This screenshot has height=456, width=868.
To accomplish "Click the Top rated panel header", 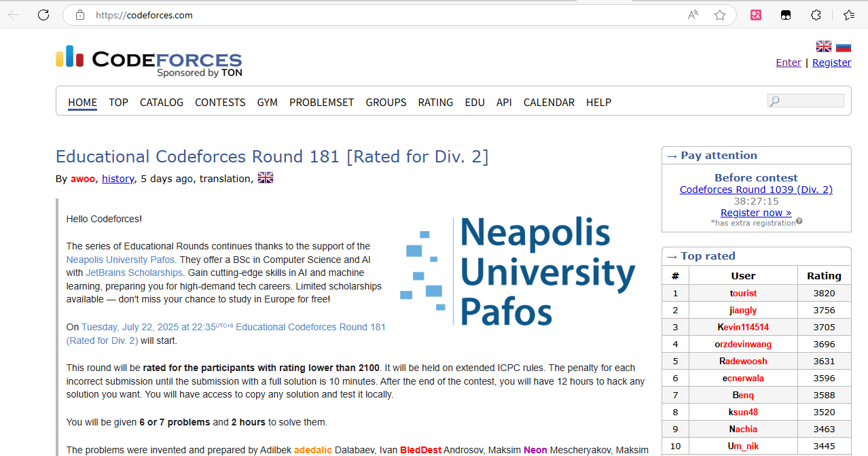I will pos(756,256).
